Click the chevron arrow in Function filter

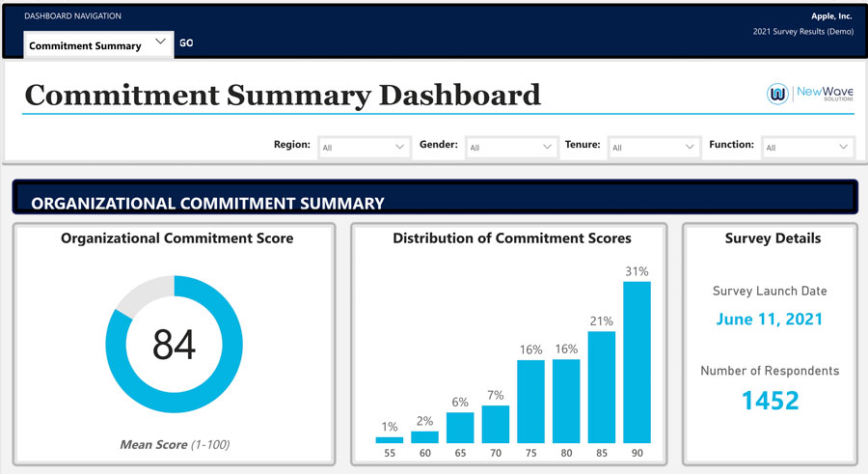[x=843, y=147]
